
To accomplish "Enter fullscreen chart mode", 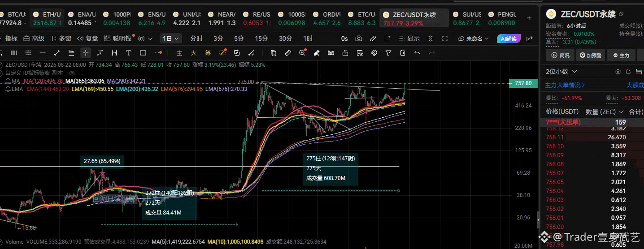I will pos(445,39).
